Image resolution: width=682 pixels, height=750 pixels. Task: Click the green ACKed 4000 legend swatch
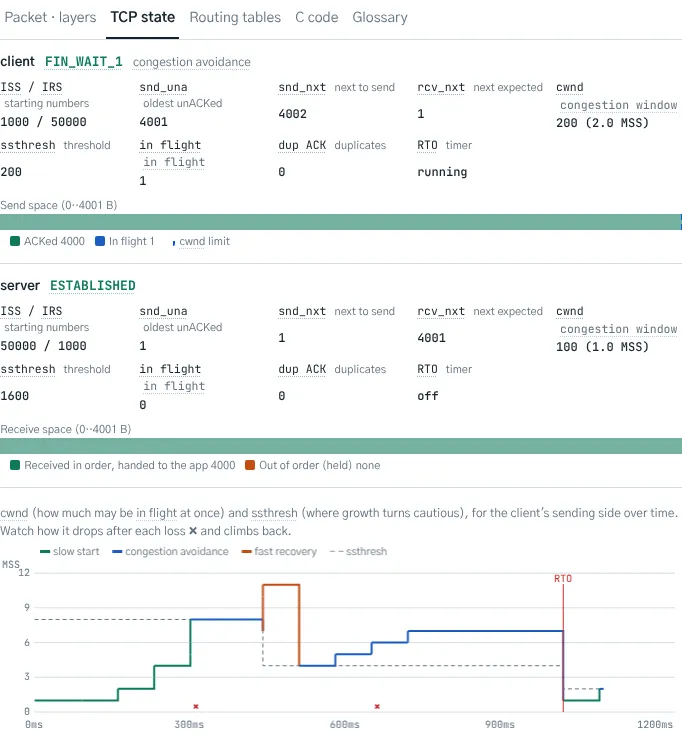pyautogui.click(x=15, y=241)
